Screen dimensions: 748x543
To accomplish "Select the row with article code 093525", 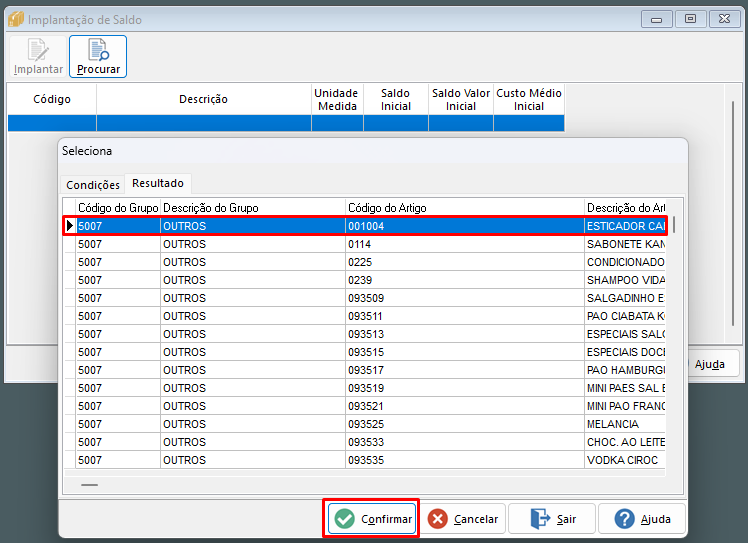I will 365,424.
